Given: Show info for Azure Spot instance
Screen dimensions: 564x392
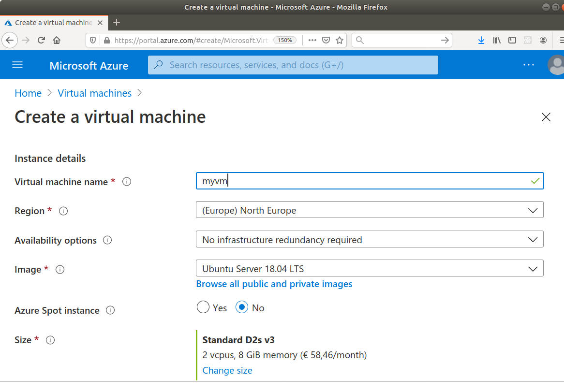Looking at the screenshot, I should click(110, 310).
